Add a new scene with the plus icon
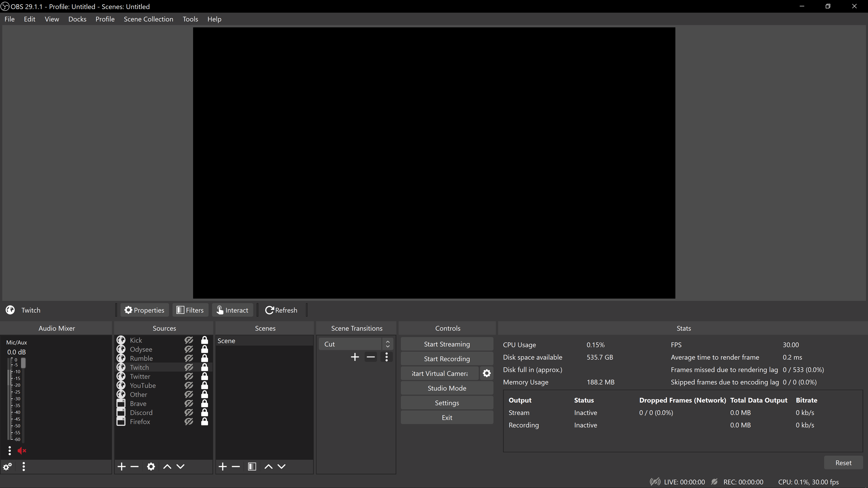Viewport: 868px width, 488px height. [x=223, y=467]
